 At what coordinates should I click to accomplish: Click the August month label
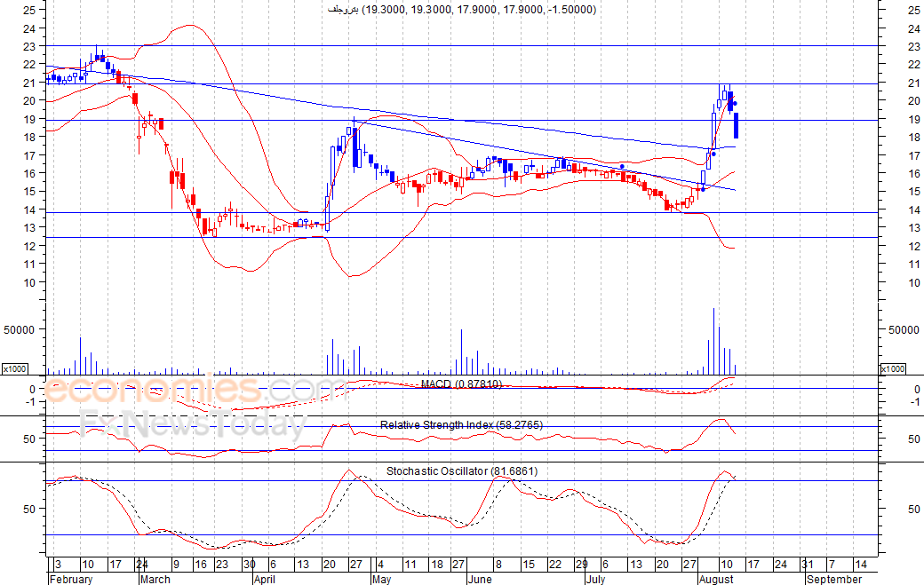716,579
